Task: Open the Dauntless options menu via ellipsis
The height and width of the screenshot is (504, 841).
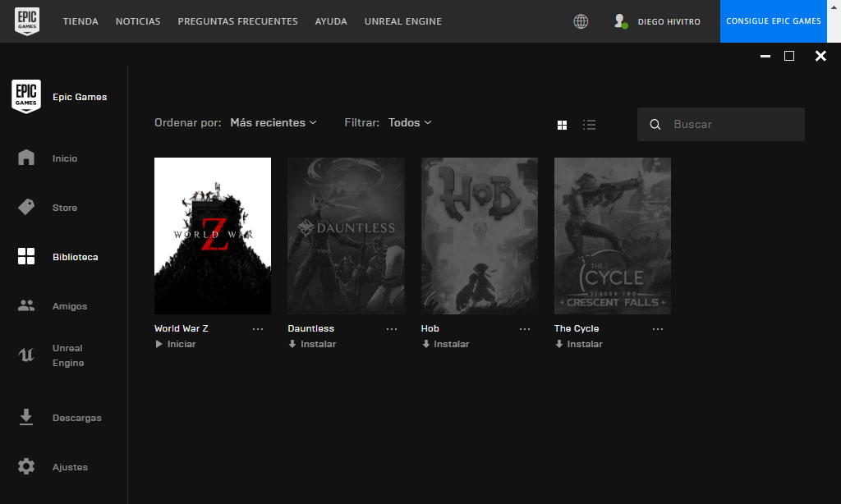Action: tap(392, 328)
